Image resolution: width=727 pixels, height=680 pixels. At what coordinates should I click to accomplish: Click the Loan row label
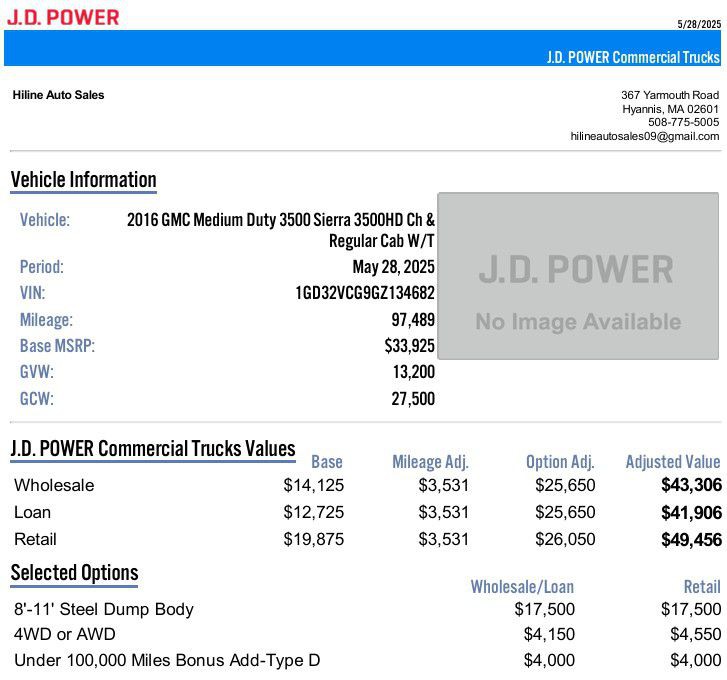point(32,513)
